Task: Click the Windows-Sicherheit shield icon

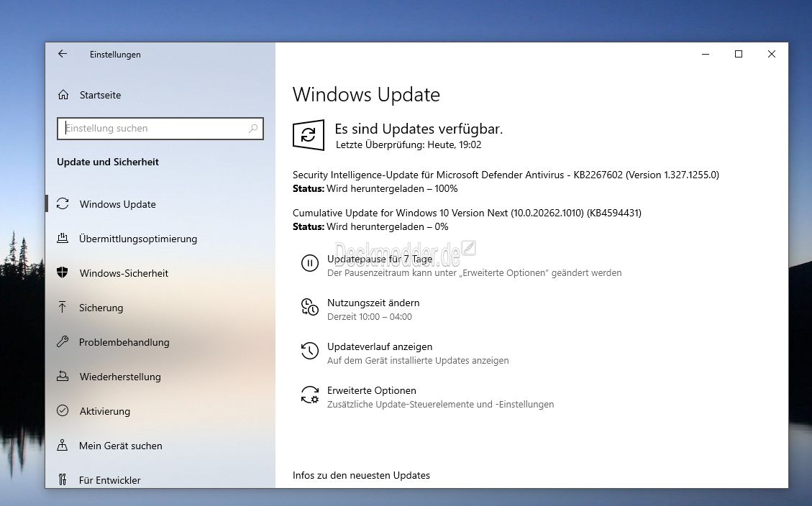Action: [x=63, y=272]
